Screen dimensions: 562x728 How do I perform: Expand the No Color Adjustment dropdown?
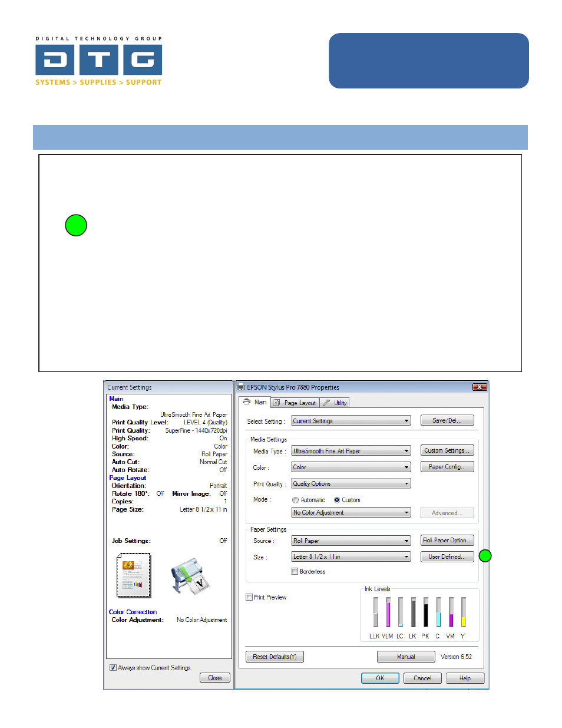(351, 512)
